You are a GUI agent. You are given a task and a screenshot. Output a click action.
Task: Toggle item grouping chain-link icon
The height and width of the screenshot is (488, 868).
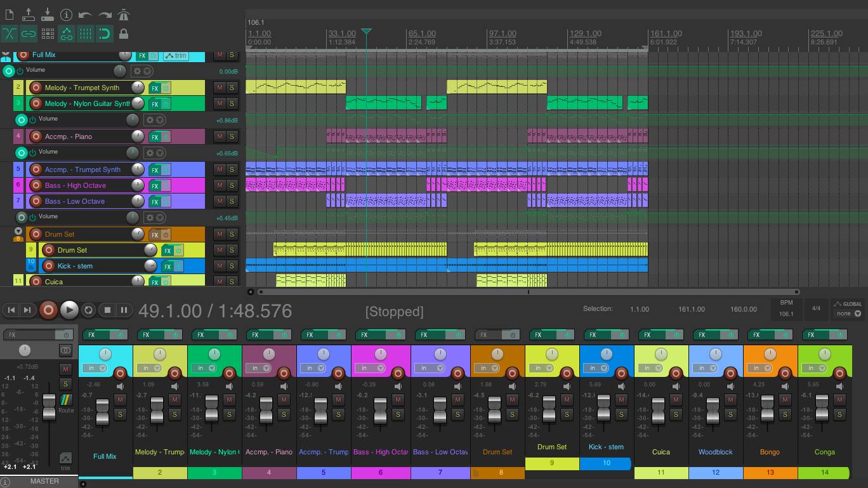pos(29,34)
